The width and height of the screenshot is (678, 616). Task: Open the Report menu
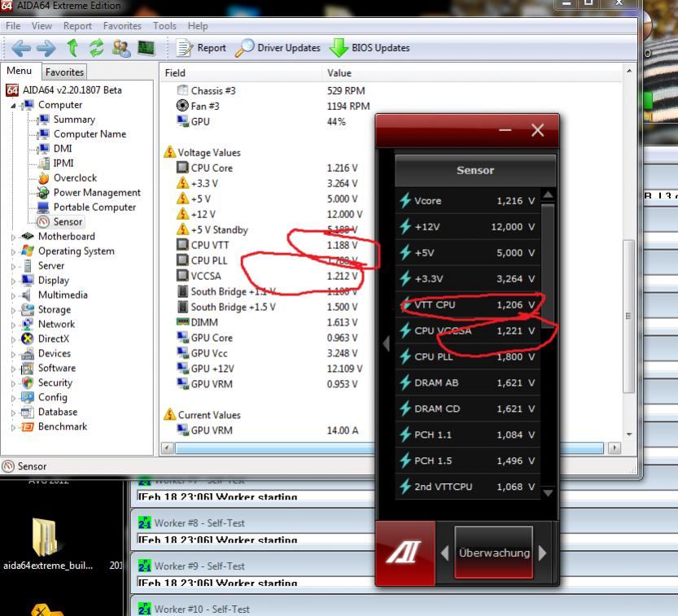77,26
